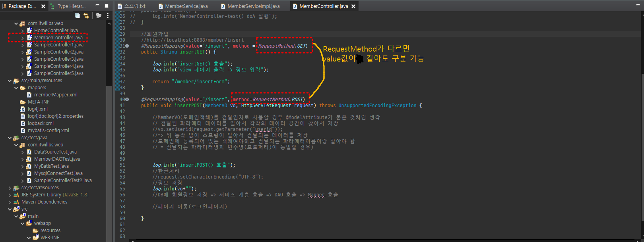Click logback.xml file icon
Image resolution: width=644 pixels, height=242 pixels.
pyautogui.click(x=23, y=123)
